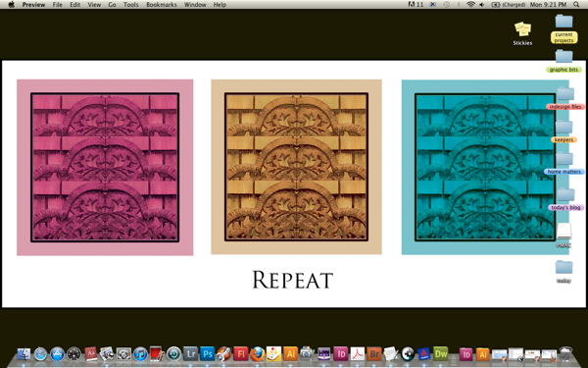Open Finder from the dock
Screen dimensions: 588x368
[24, 354]
